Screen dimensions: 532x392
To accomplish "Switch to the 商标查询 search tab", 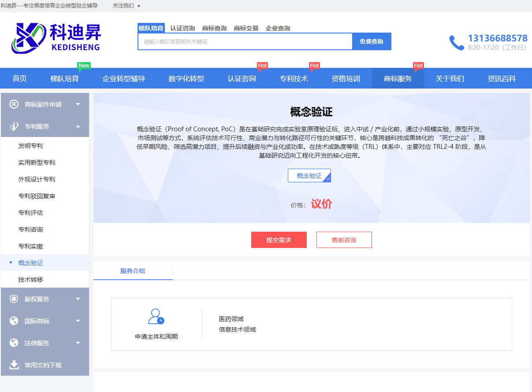I will [214, 28].
